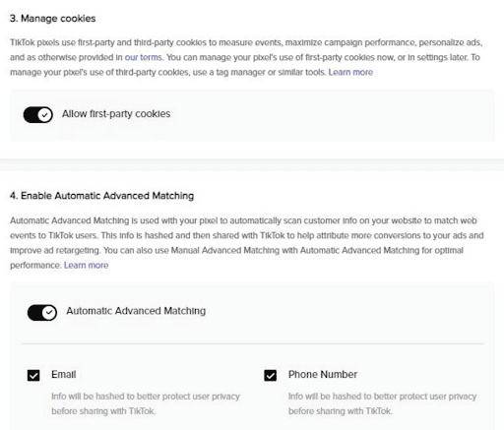This screenshot has height=430, width=504.
Task: Open the "our terms" link
Action: pos(144,57)
